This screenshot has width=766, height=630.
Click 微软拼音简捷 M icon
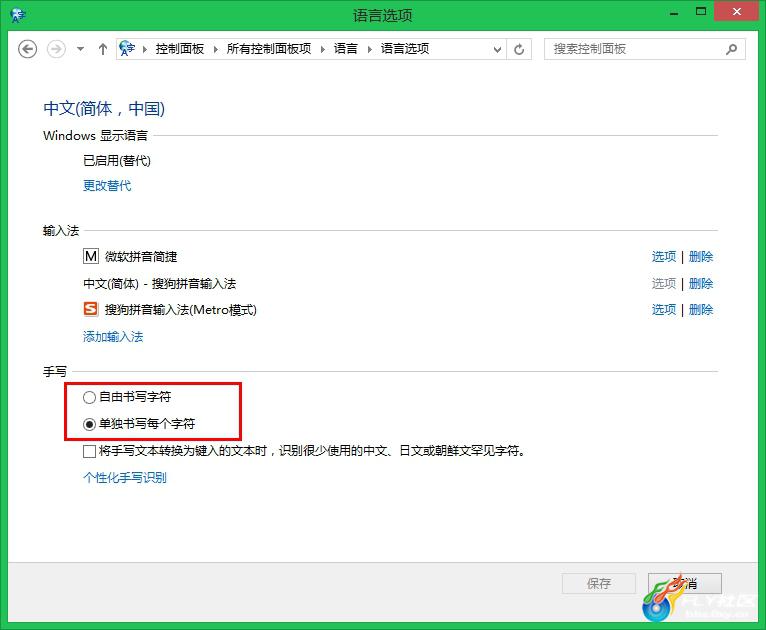91,256
